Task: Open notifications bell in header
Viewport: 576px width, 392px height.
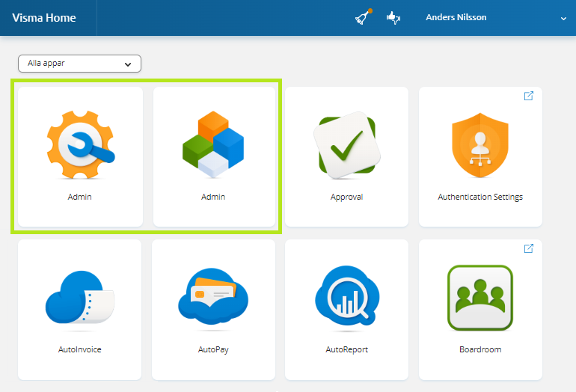Action: (364, 16)
